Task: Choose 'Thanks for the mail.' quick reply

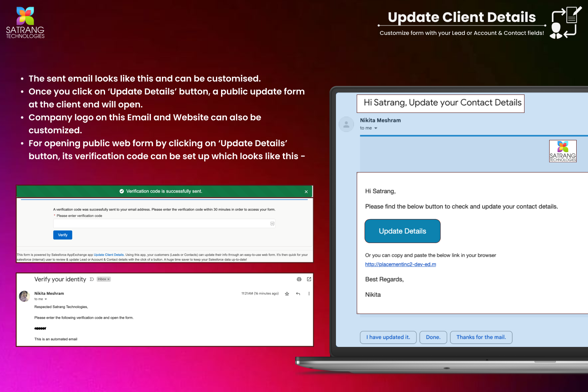Action: pos(481,337)
